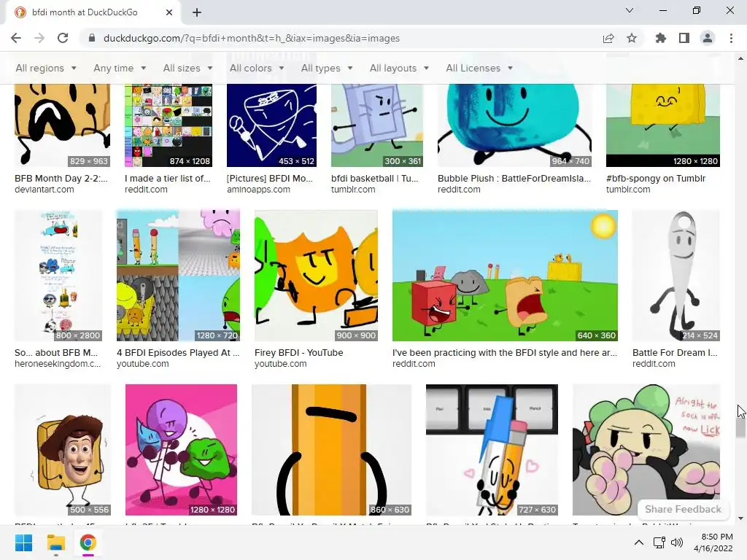Open '[Pictures] BFDI Mo...' result title
This screenshot has height=560, width=747.
tap(270, 178)
